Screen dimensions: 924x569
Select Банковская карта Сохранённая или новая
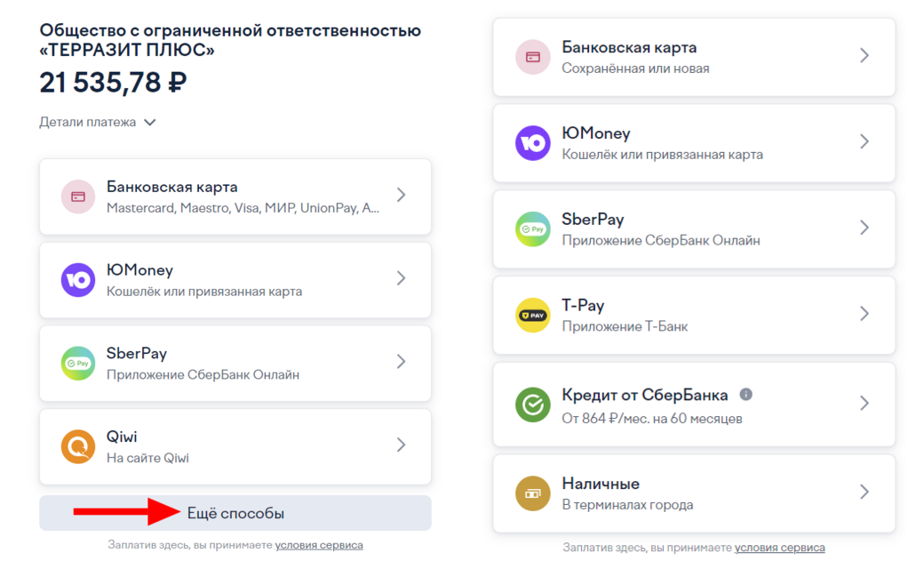(x=694, y=57)
